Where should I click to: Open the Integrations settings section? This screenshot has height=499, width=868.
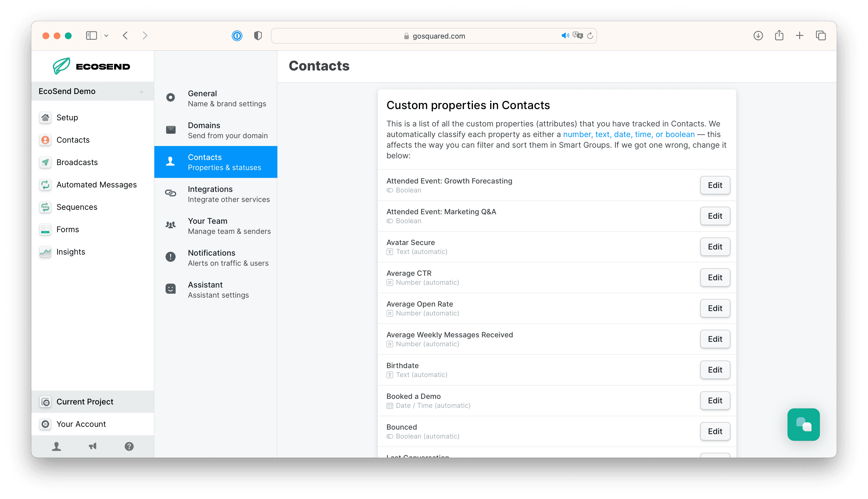coord(216,194)
